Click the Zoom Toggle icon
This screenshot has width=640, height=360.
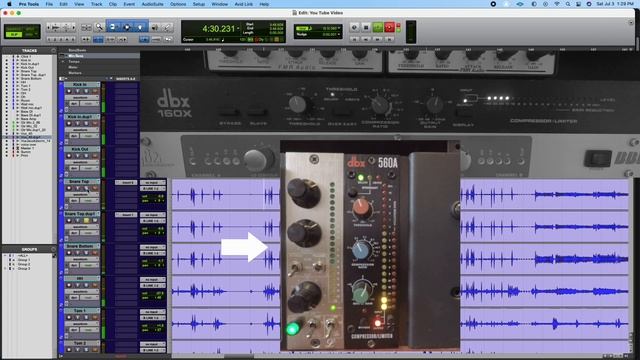tap(86, 27)
